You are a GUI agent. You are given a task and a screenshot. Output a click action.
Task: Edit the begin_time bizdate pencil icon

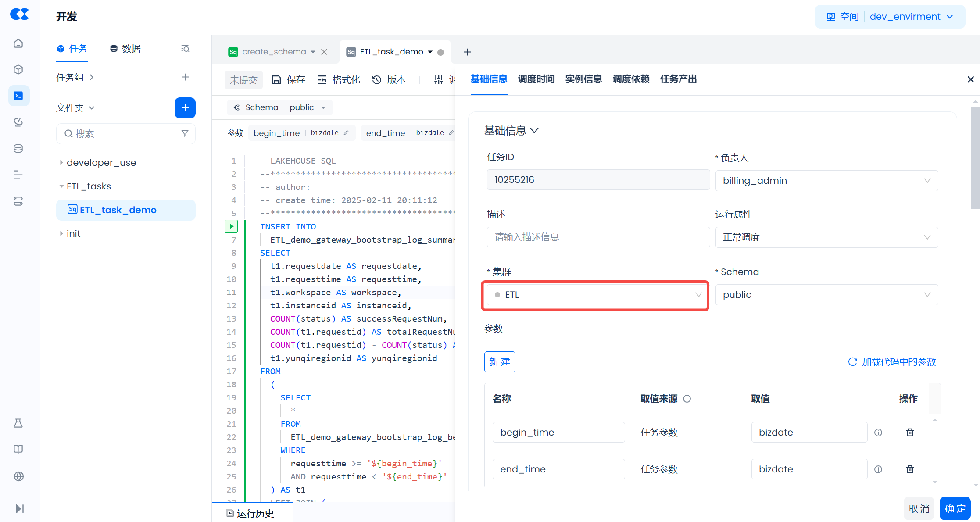tap(346, 133)
